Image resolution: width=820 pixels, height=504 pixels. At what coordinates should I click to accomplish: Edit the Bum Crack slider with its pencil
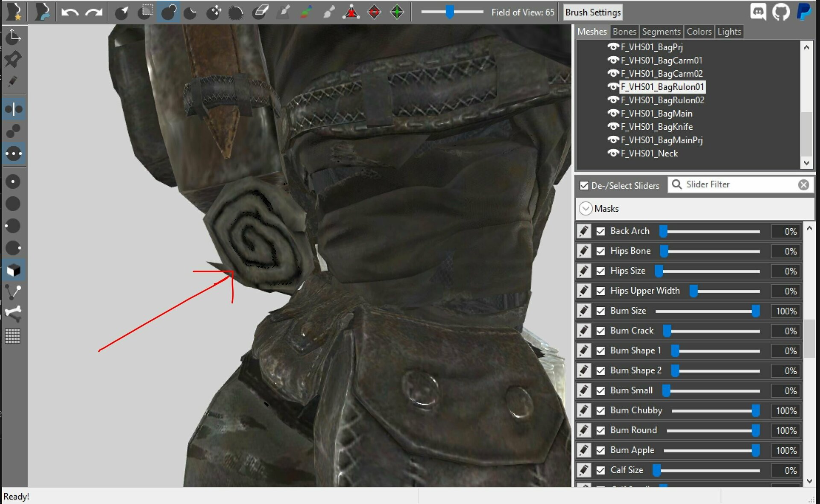point(584,331)
